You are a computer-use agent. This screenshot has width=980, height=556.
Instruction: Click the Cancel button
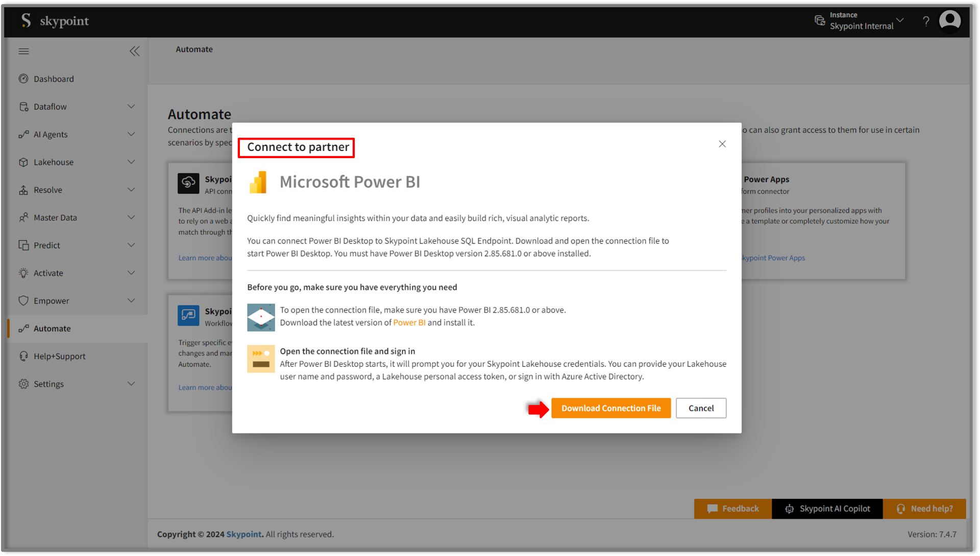tap(700, 408)
